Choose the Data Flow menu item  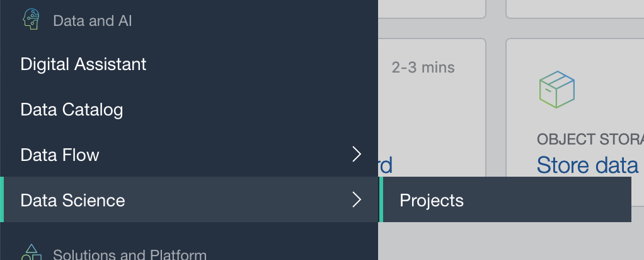(x=60, y=155)
